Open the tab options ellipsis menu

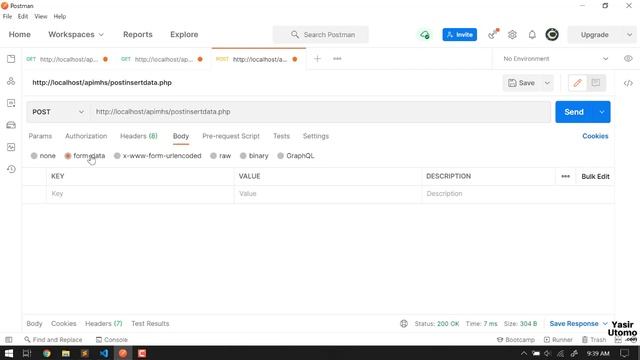coord(337,59)
